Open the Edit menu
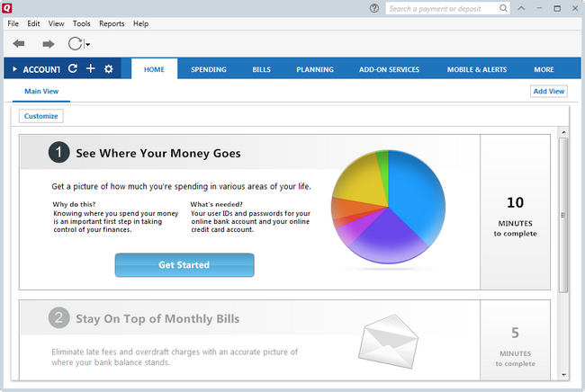 tap(33, 23)
